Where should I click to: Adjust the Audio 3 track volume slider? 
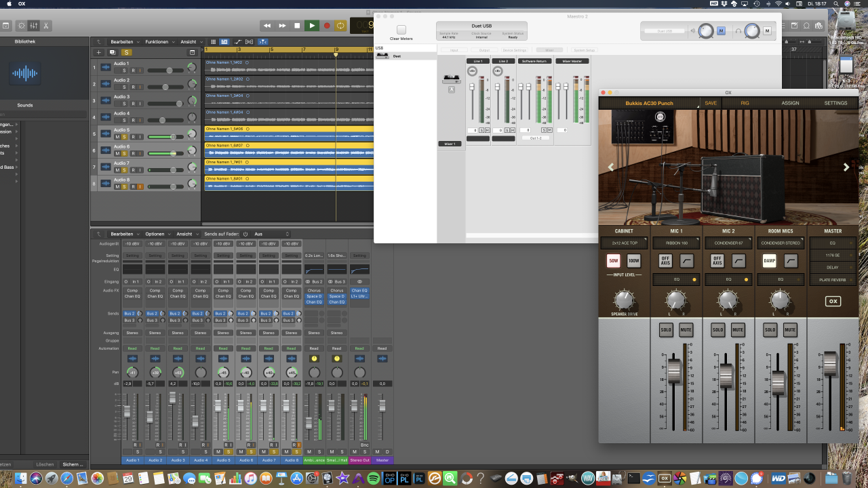click(165, 104)
